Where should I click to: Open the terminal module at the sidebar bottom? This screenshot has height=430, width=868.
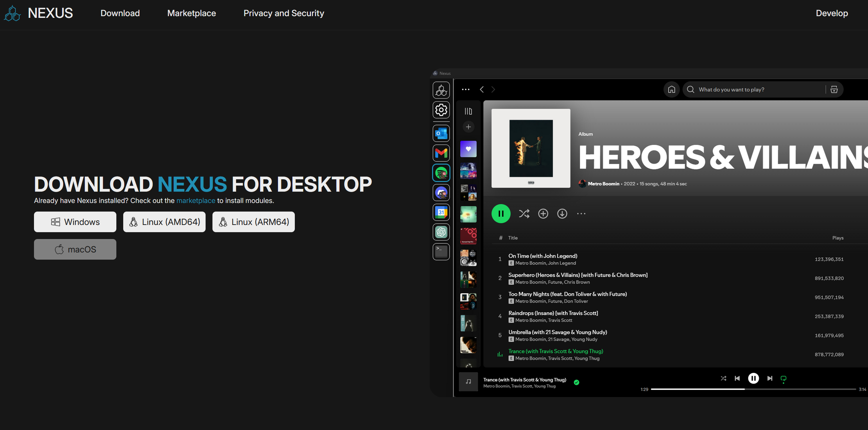click(441, 252)
